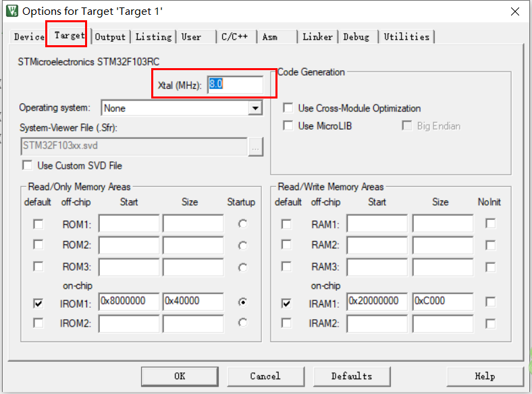Screen dimensions: 532x394
Task: Check the RAM1 default checkbox
Action: (x=287, y=224)
